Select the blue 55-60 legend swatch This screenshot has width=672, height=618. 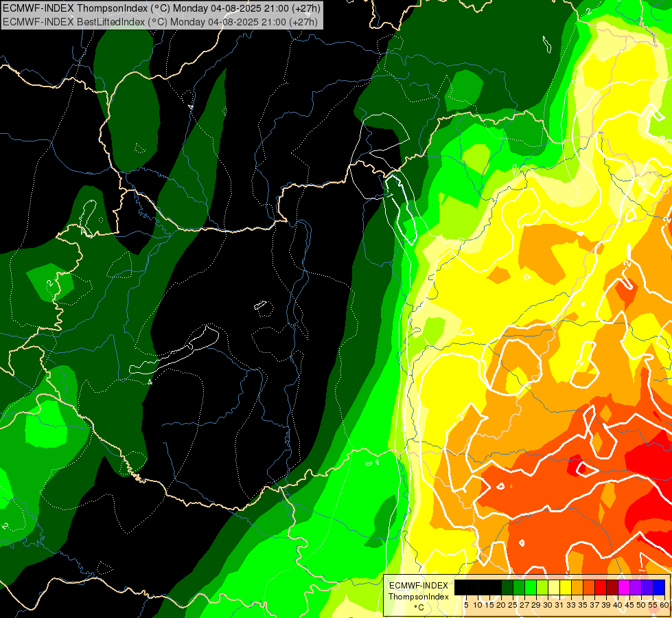[659, 587]
